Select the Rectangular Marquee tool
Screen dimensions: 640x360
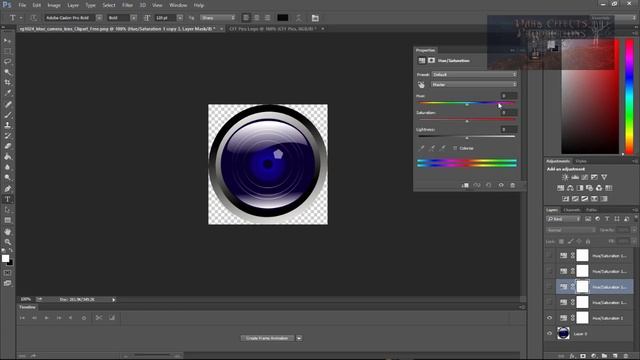pos(7,51)
